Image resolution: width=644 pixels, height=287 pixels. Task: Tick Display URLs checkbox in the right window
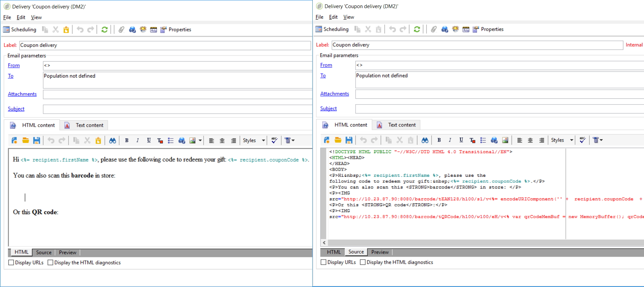[x=324, y=262]
